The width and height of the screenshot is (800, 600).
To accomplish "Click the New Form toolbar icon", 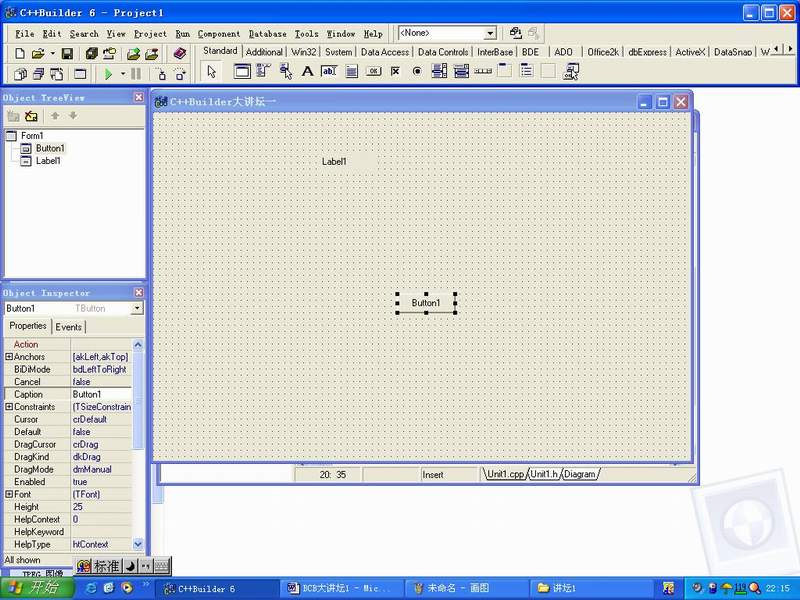I will pos(80,74).
